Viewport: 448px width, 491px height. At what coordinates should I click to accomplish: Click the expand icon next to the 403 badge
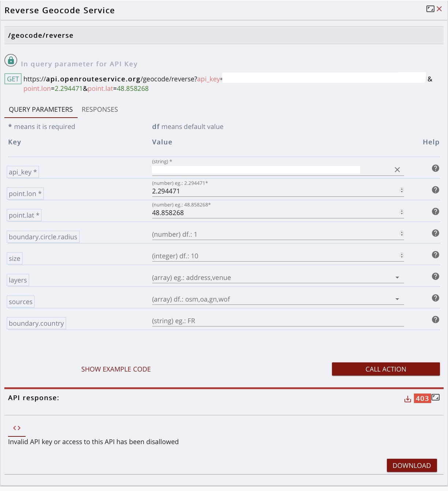pyautogui.click(x=436, y=397)
